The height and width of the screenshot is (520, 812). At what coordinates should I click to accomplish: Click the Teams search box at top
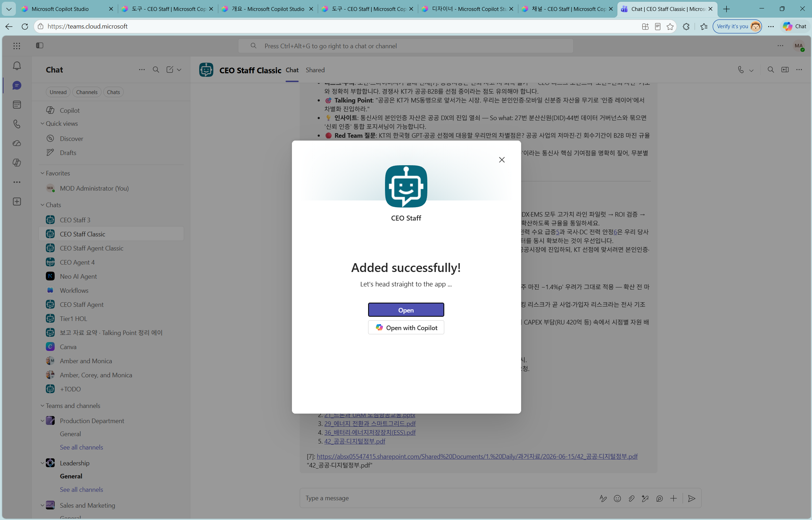tap(405, 46)
